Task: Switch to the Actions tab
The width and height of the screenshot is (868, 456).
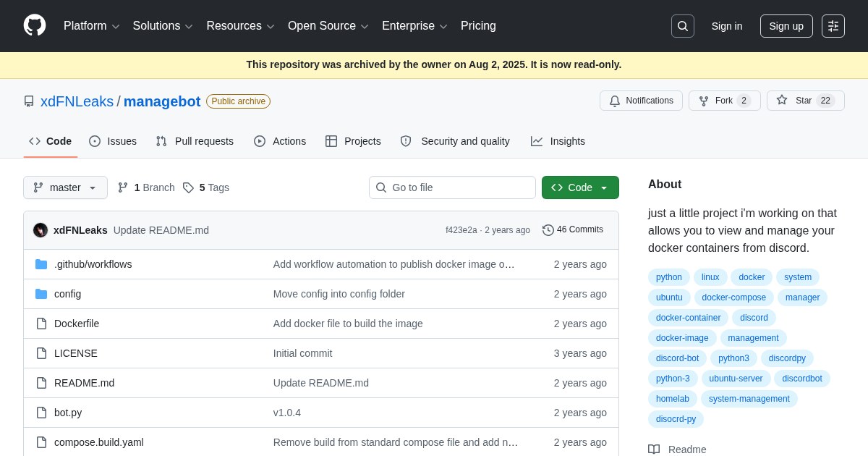Action: tap(280, 141)
